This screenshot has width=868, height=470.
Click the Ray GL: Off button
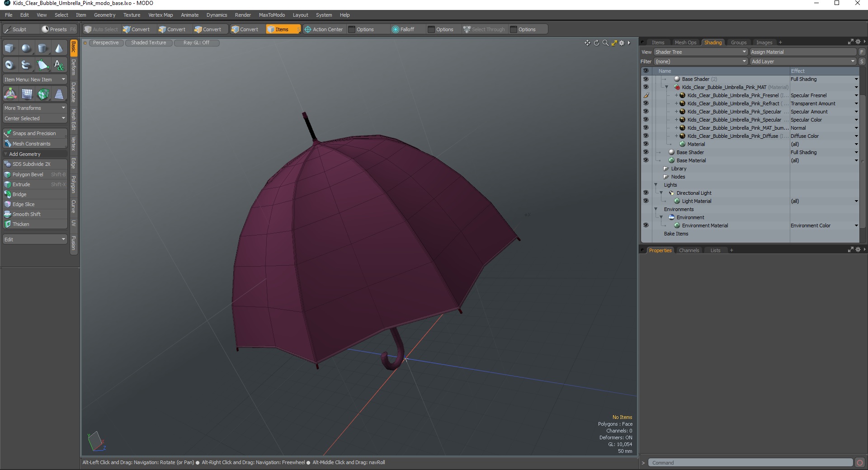coord(196,43)
